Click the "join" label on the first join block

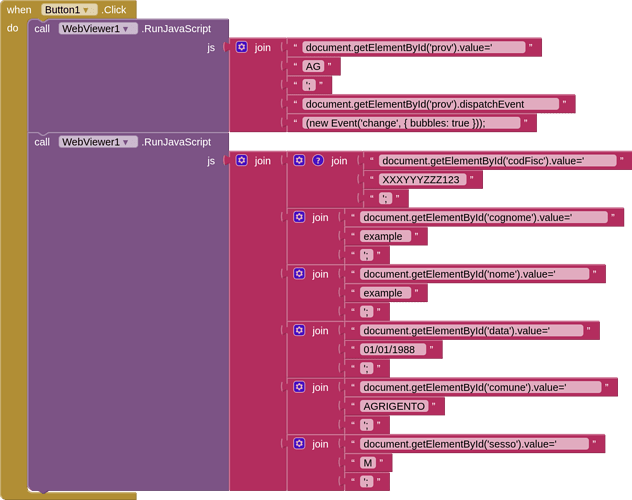click(x=262, y=48)
